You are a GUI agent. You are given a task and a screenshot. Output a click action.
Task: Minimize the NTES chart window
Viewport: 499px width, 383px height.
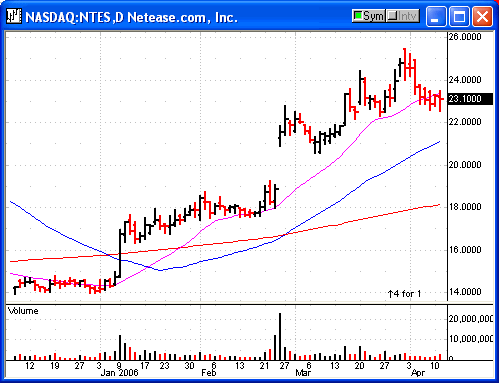tap(436, 16)
